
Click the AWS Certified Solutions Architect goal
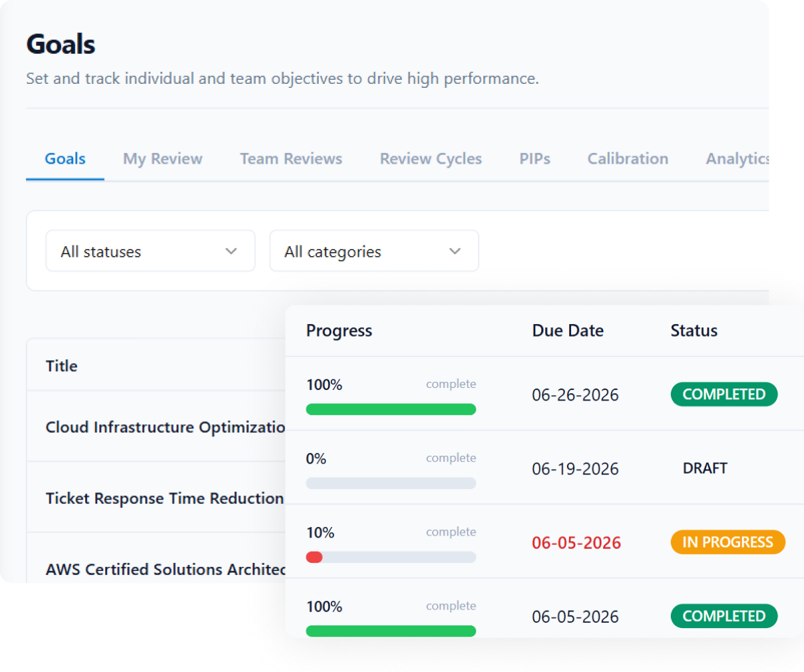(165, 570)
